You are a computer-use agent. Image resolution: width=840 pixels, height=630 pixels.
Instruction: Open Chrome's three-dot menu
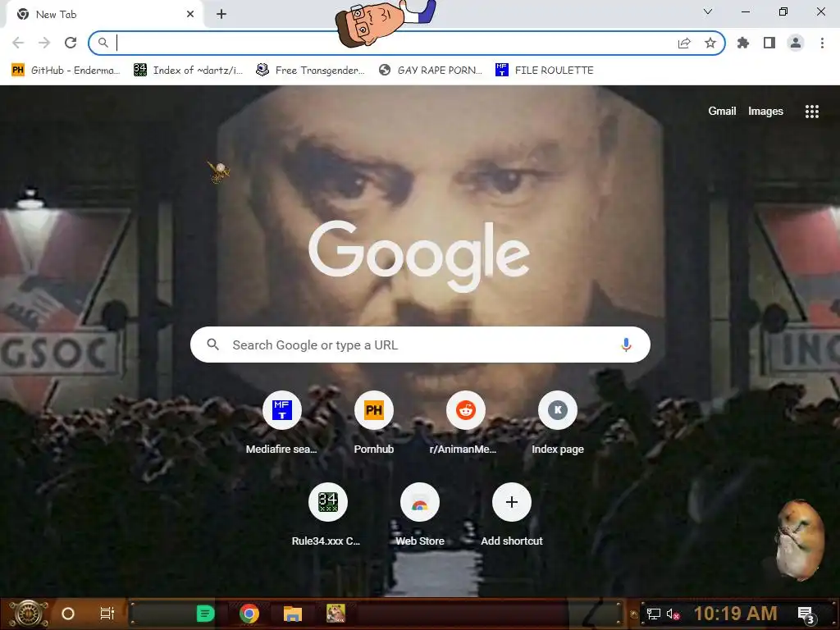click(822, 43)
